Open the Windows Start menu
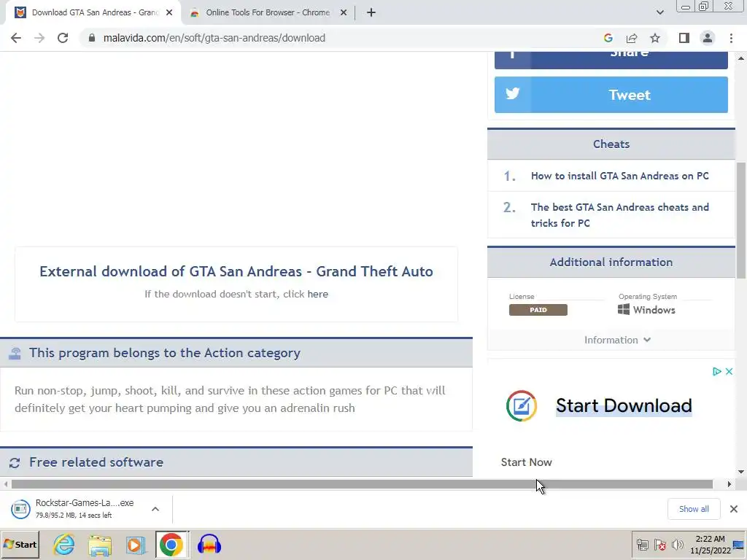Screen dimensions: 747x560 pyautogui.click(x=20, y=545)
